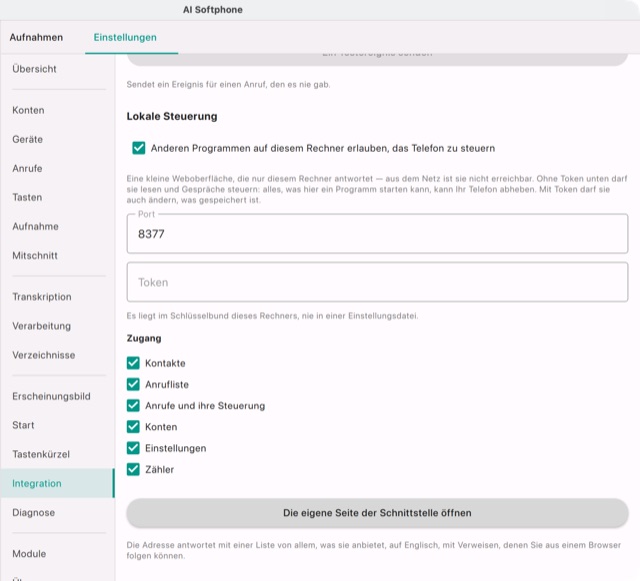Uncheck the Konten access checkbox under Zugang
Viewport: 640px width, 581px height.
coord(133,427)
